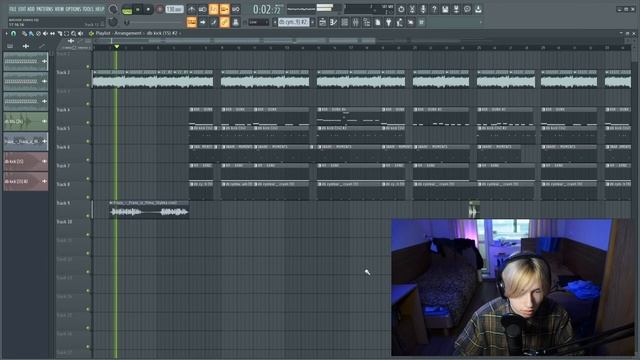Switch the pattern/song mode button

pos(127,10)
